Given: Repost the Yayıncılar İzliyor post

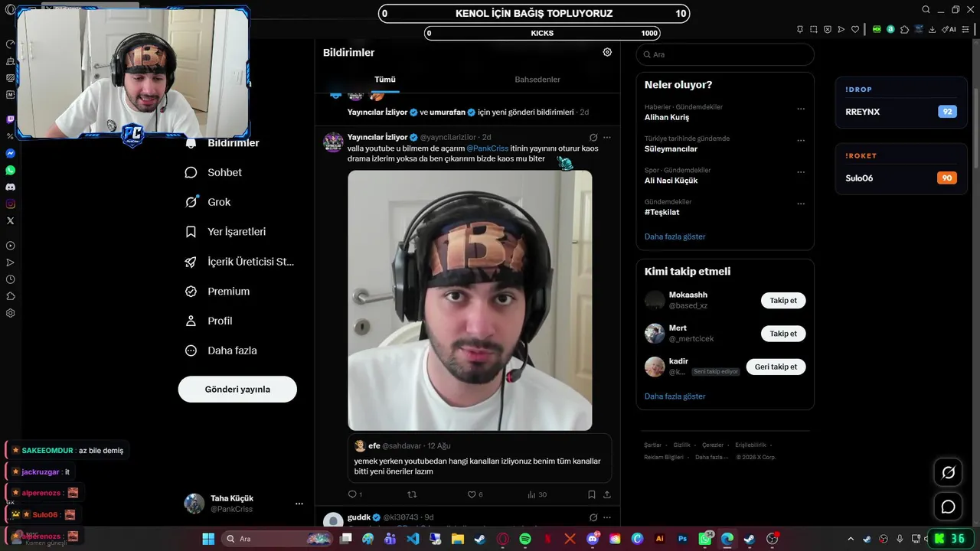Looking at the screenshot, I should point(412,494).
